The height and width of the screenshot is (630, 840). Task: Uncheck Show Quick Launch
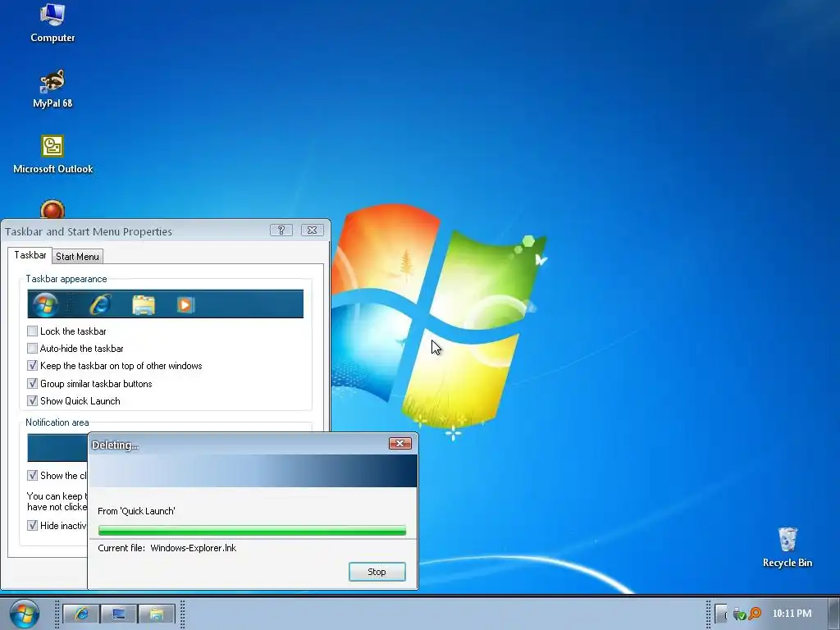(x=33, y=400)
